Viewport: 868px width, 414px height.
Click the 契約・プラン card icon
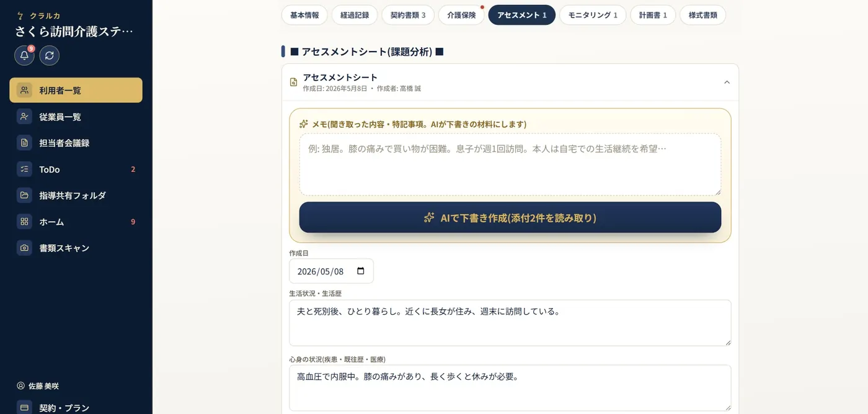click(x=24, y=408)
